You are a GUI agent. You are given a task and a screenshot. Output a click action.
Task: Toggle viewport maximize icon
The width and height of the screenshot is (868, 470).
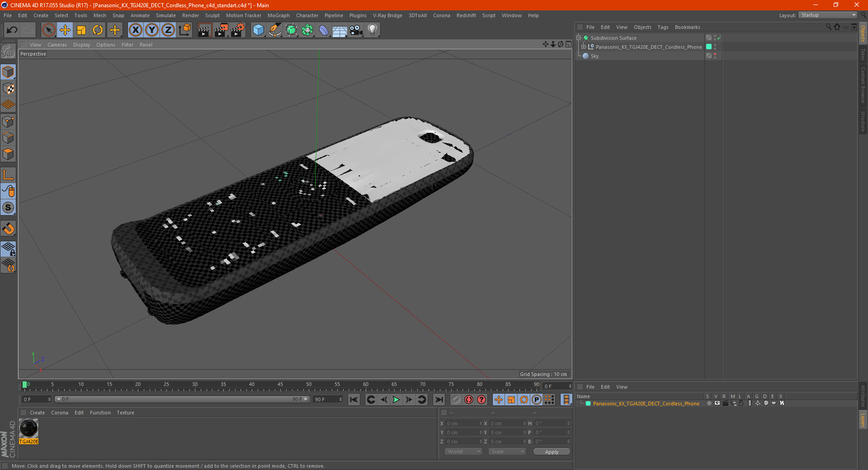pos(568,44)
